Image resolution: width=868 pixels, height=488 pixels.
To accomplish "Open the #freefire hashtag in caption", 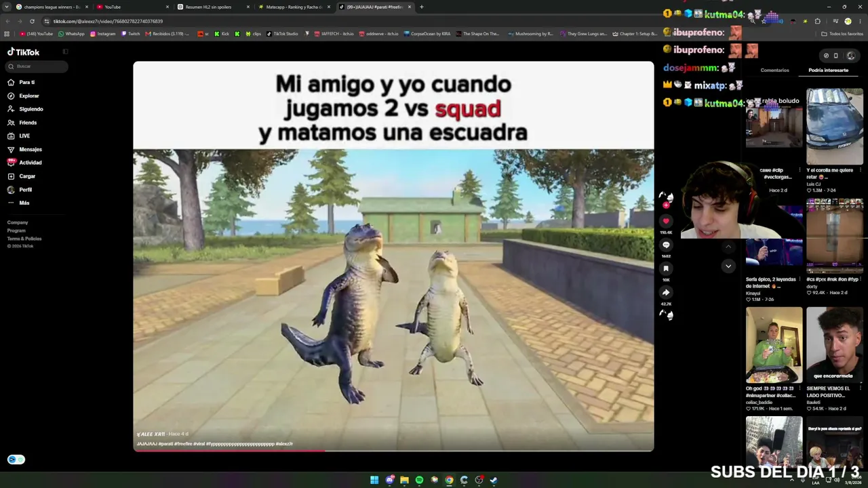I will (x=183, y=444).
